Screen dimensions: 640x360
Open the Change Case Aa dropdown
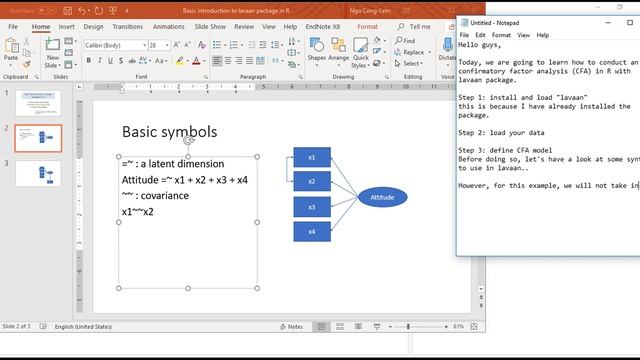162,61
